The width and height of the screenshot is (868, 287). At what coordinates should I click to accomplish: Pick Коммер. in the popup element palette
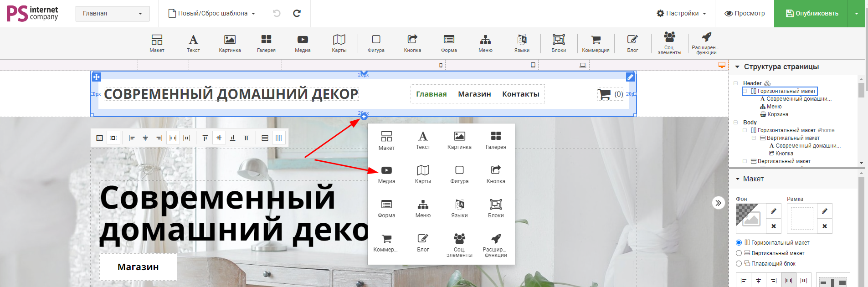point(386,243)
